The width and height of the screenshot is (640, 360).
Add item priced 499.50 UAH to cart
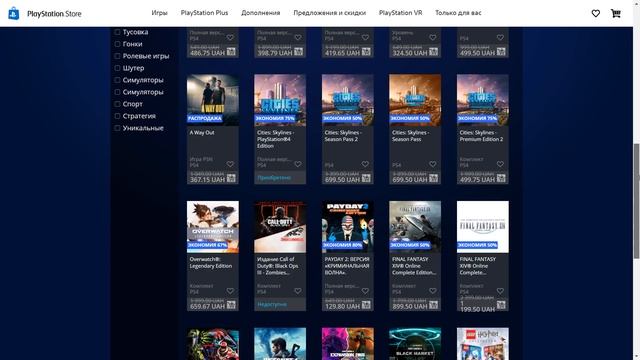click(x=501, y=52)
